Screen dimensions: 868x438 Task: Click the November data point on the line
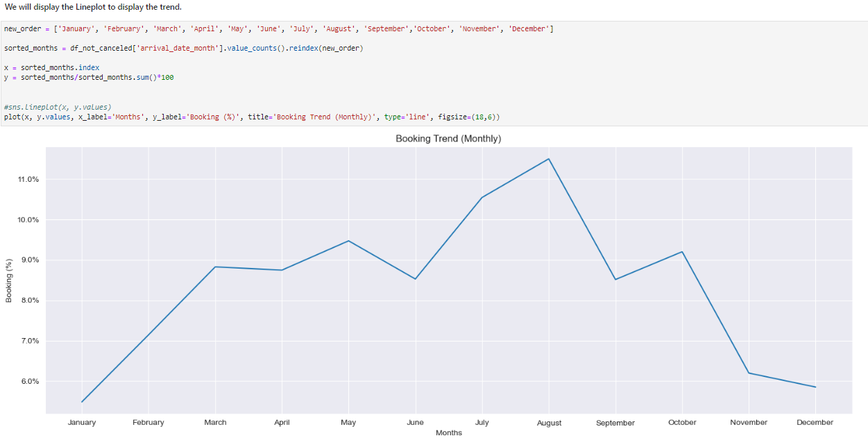[x=749, y=373]
